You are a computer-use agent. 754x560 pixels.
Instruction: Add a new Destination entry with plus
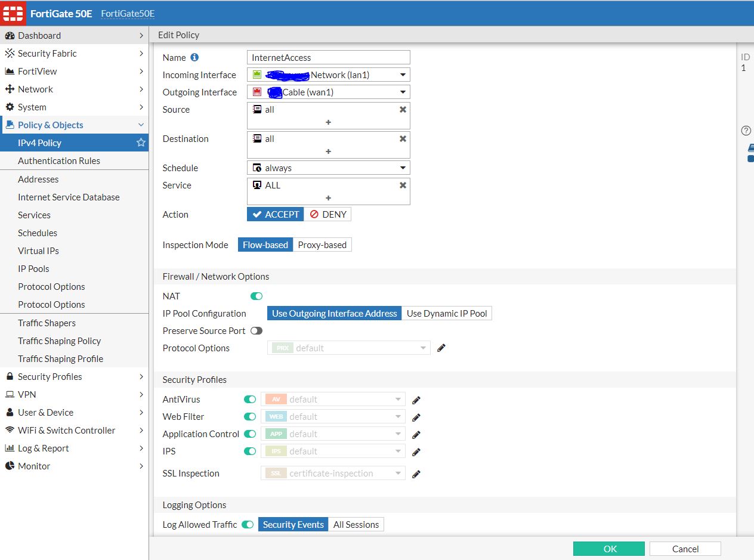click(328, 151)
